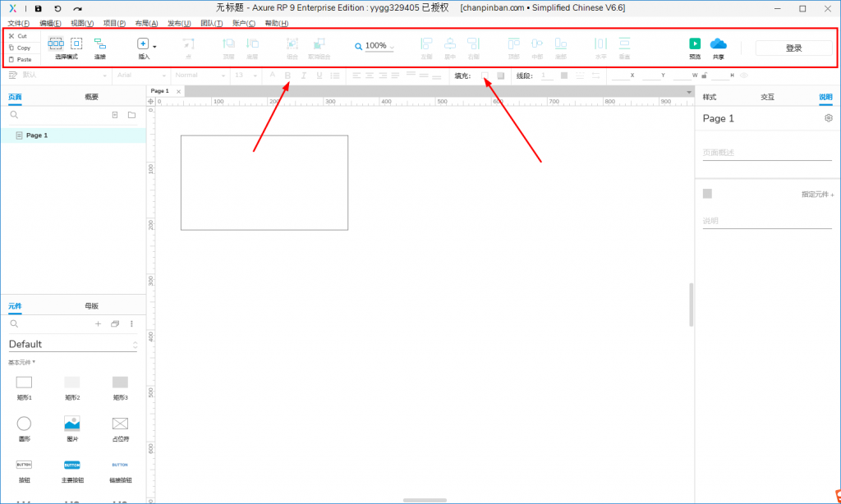Click the 指定元件 assign widget link
This screenshot has height=504, width=841.
[817, 195]
